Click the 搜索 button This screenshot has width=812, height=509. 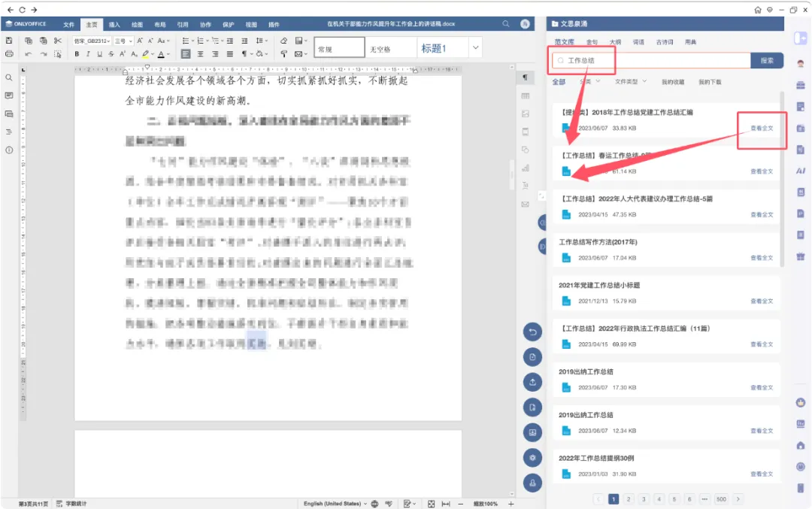click(767, 61)
